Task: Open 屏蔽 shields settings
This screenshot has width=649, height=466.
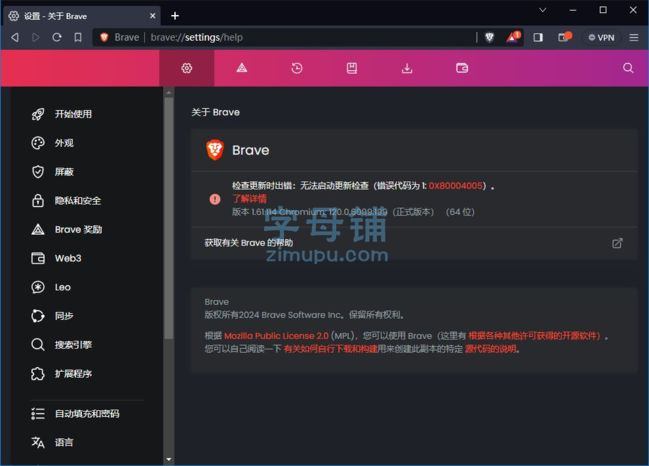Action: tap(53, 172)
